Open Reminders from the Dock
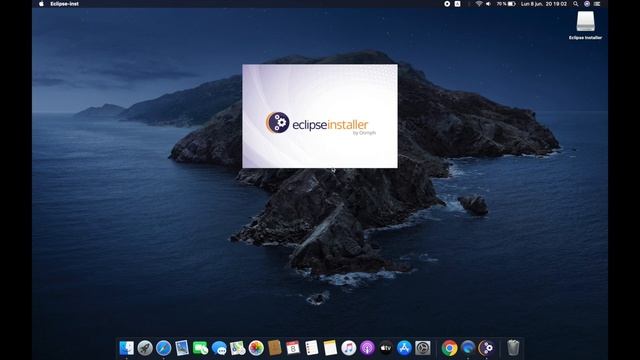Viewport: 640px width, 360px height. tap(311, 348)
